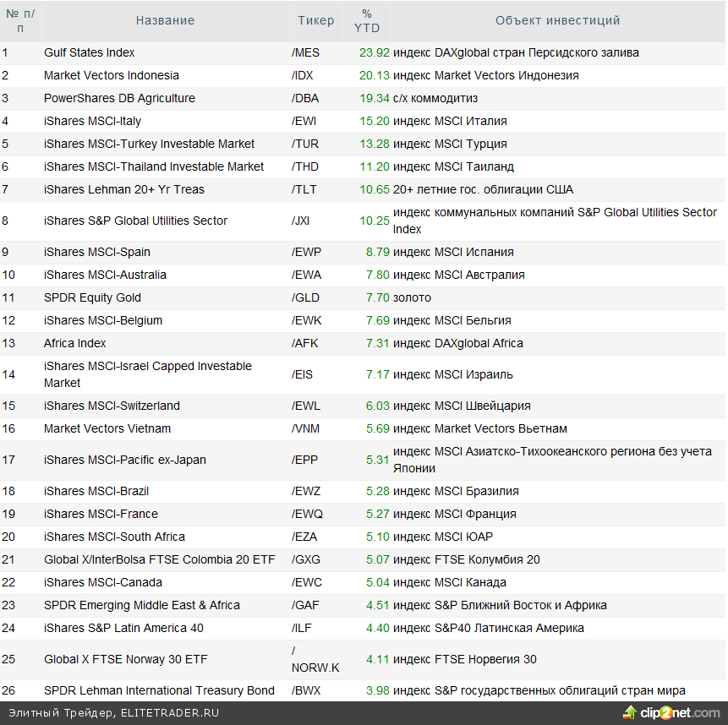
Task: Click индекс MSCI Турция description
Action: point(450,144)
